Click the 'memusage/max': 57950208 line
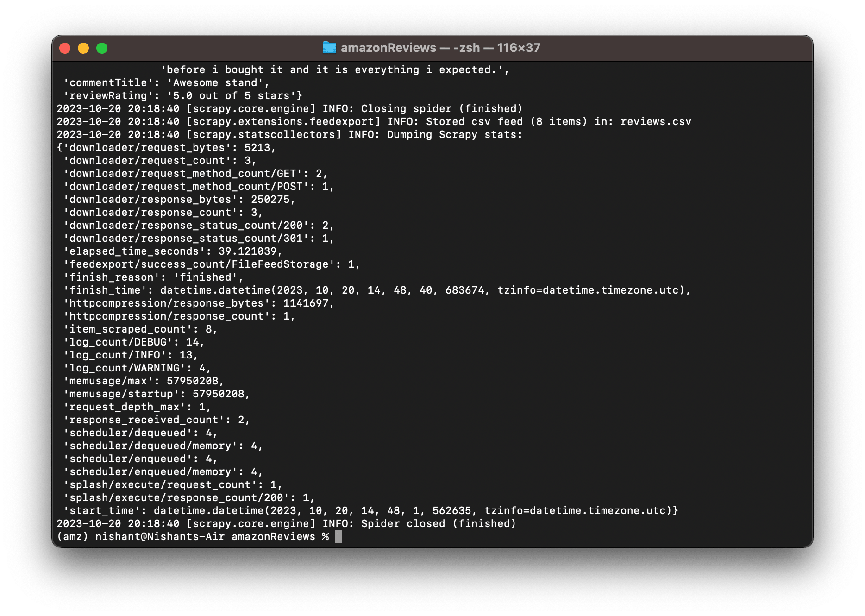 [x=144, y=381]
